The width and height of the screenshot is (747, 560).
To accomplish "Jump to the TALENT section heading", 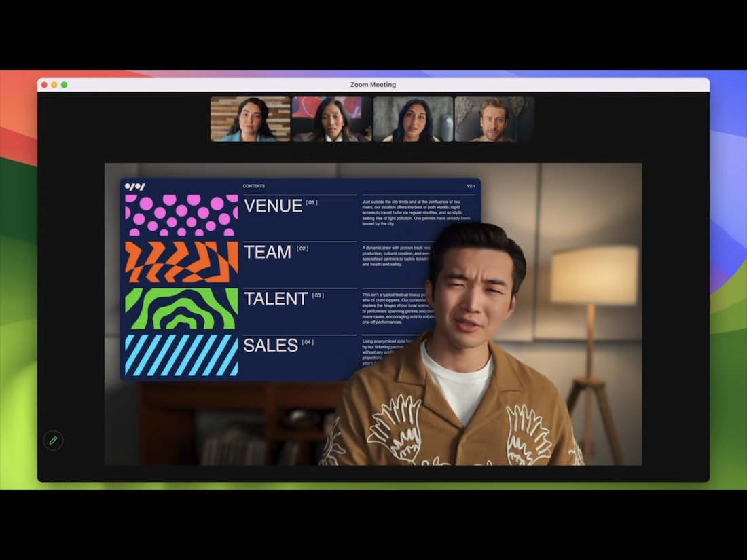I will tap(276, 299).
